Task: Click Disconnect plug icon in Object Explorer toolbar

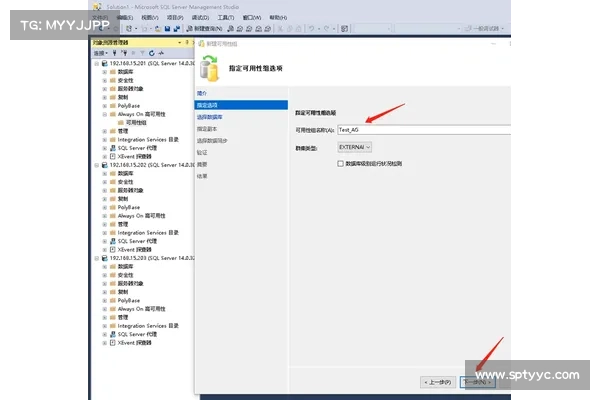Action: pyautogui.click(x=124, y=53)
